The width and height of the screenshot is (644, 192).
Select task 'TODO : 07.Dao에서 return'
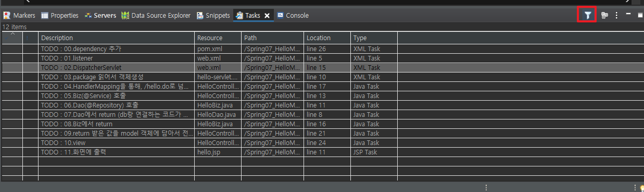(x=117, y=114)
